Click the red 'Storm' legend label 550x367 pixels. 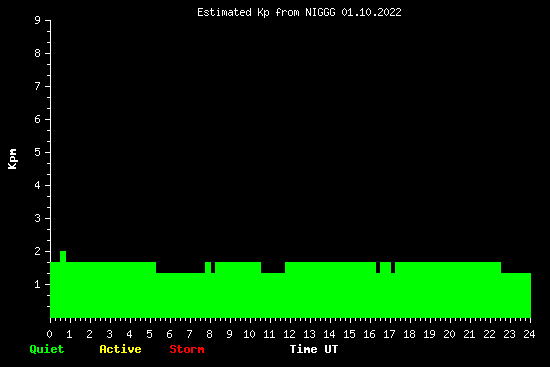187,349
